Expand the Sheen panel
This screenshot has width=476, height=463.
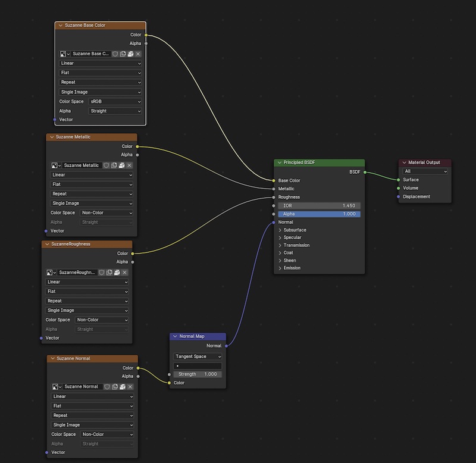[280, 261]
